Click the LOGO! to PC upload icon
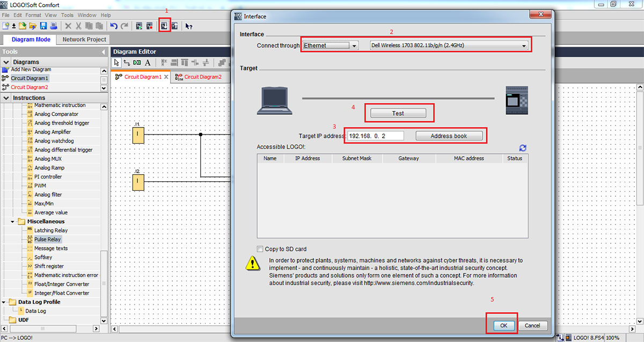Viewport: 644px width, 342px height. [174, 26]
